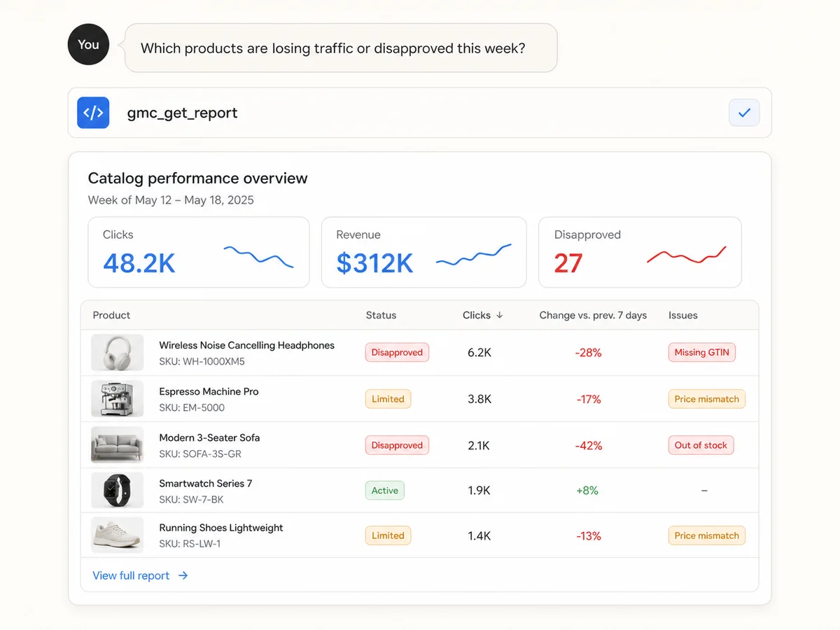Open the View full report link
Viewport: 840px width, 630px height.
point(140,575)
